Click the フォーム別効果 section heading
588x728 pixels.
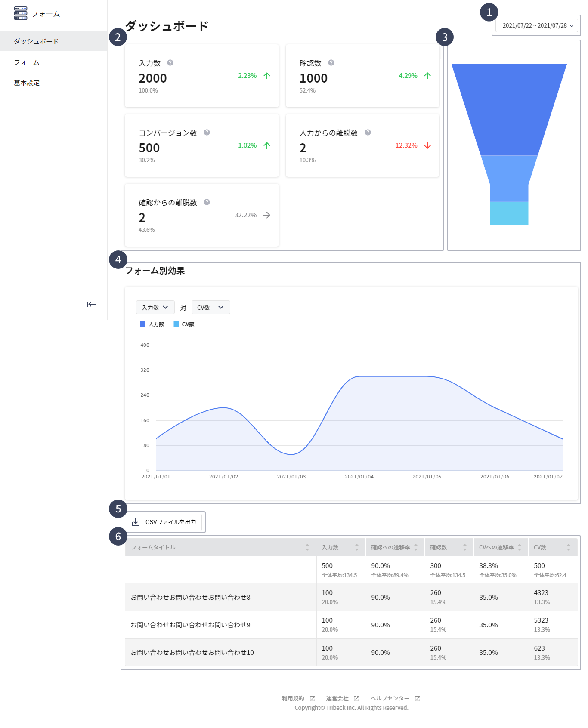(x=155, y=271)
